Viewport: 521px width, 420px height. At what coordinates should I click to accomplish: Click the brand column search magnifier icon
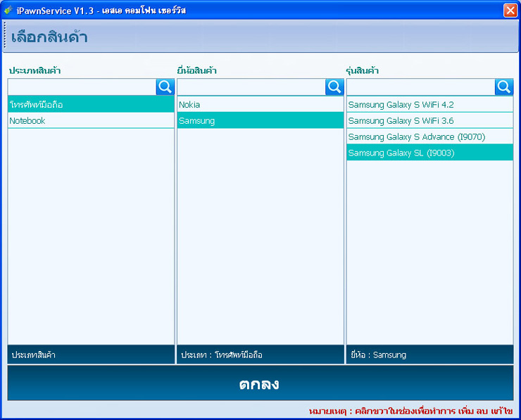[334, 87]
